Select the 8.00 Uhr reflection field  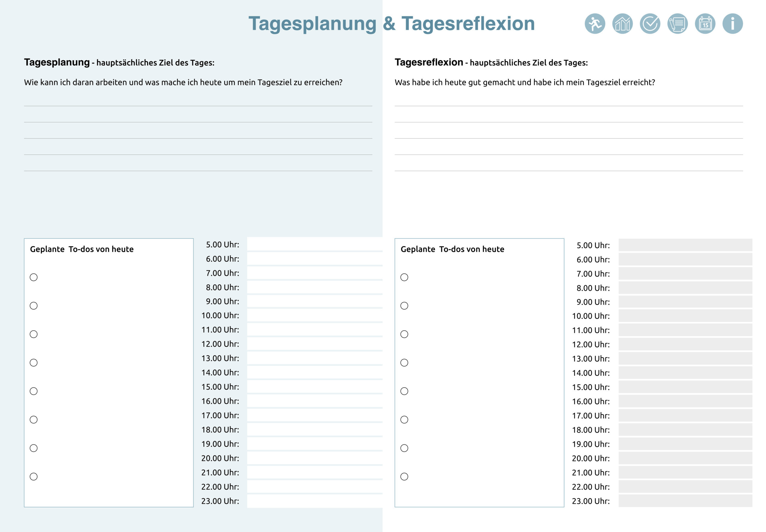685,288
